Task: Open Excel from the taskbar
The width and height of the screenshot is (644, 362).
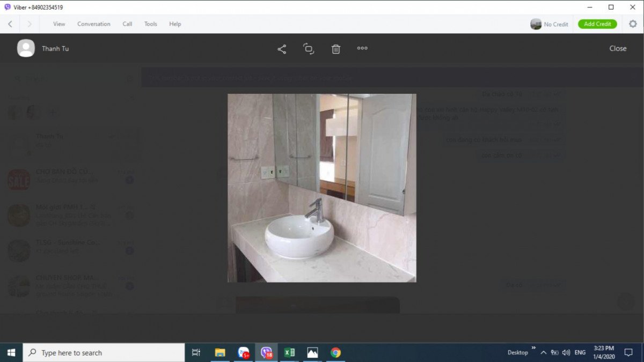Action: 289,352
